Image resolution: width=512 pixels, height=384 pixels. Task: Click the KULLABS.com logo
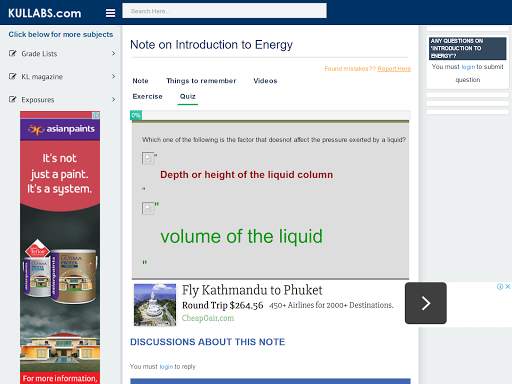click(45, 13)
